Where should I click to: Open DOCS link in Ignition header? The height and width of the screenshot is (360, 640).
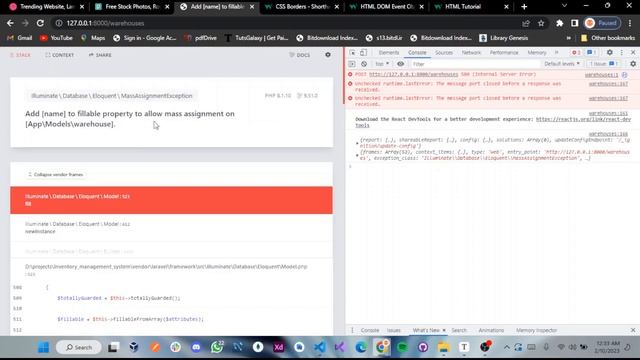pyautogui.click(x=300, y=55)
